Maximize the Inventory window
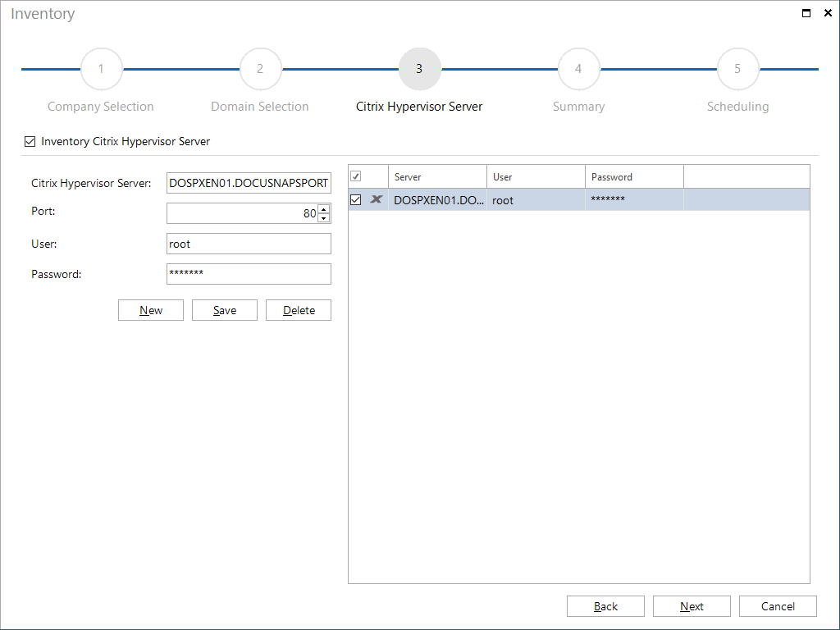The width and height of the screenshot is (840, 630). (806, 13)
